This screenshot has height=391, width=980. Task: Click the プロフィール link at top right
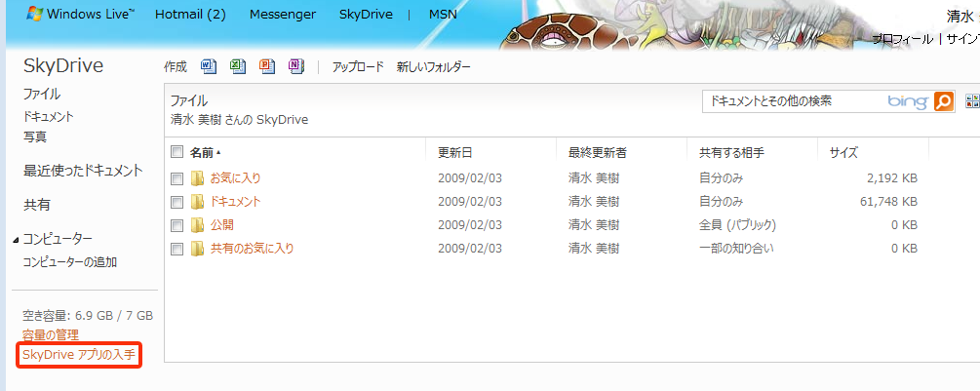pyautogui.click(x=903, y=39)
